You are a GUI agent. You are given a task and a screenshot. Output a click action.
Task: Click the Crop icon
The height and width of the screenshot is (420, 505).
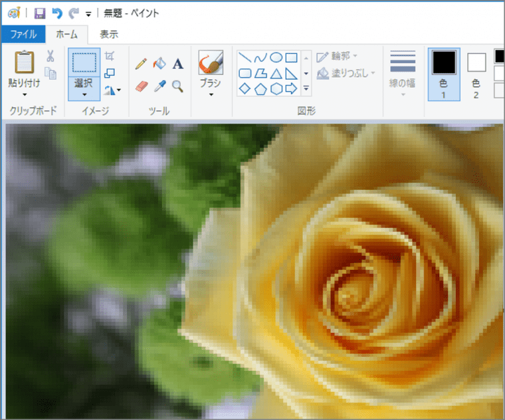(x=110, y=56)
